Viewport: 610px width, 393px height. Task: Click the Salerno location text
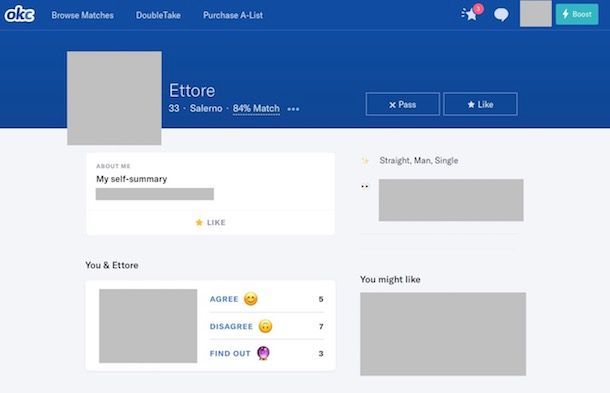tap(206, 109)
